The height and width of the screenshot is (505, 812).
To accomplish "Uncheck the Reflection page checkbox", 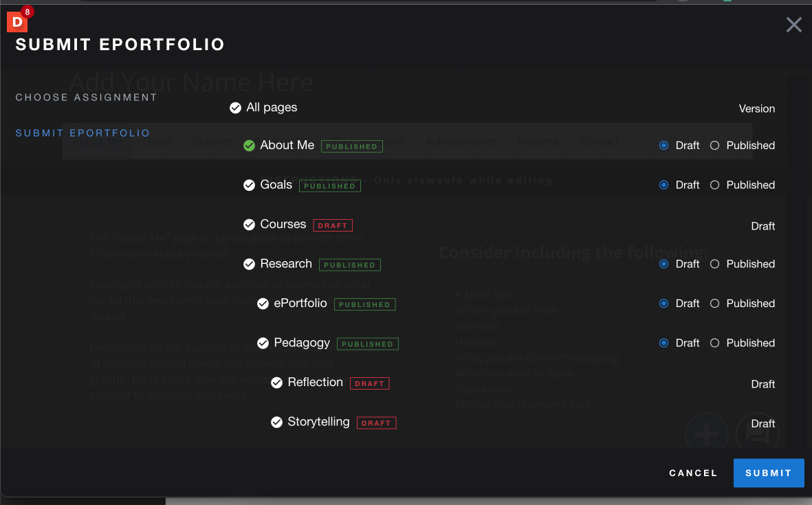I will (276, 383).
